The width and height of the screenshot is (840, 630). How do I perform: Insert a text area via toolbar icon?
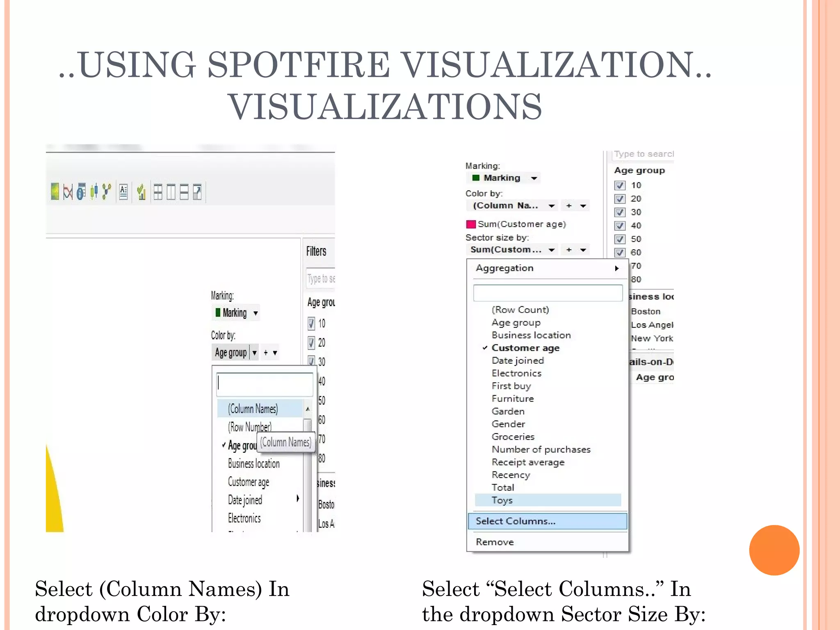tap(123, 192)
